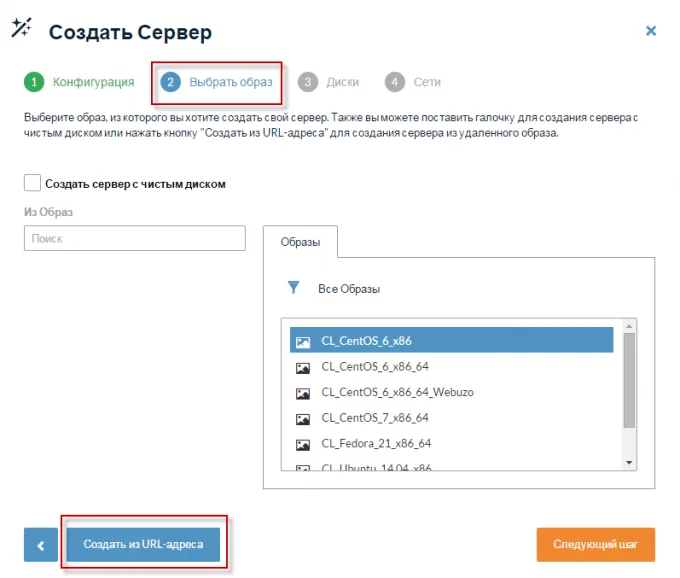Viewport: 680px width, 578px height.
Task: Select CL_CentOS_6_x86_64 in the image list
Action: click(375, 367)
